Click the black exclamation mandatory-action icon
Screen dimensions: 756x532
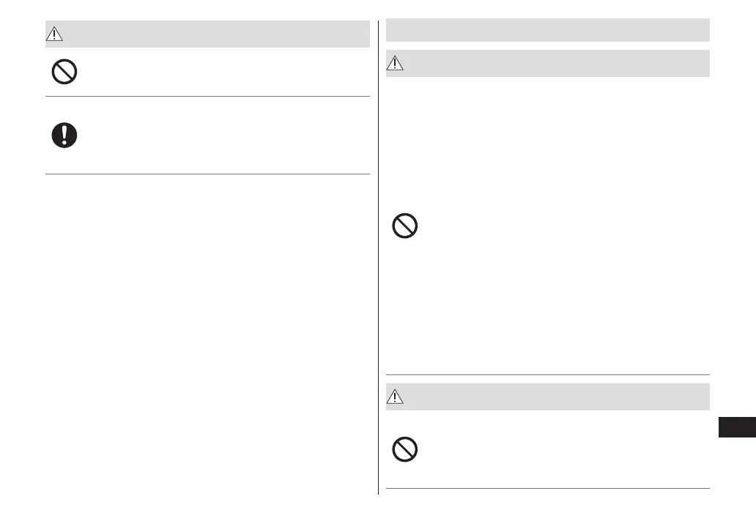(x=64, y=136)
